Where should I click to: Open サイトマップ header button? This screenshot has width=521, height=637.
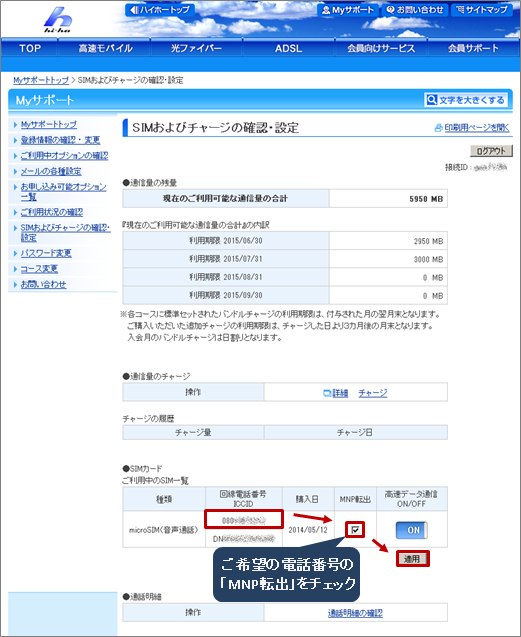click(482, 10)
